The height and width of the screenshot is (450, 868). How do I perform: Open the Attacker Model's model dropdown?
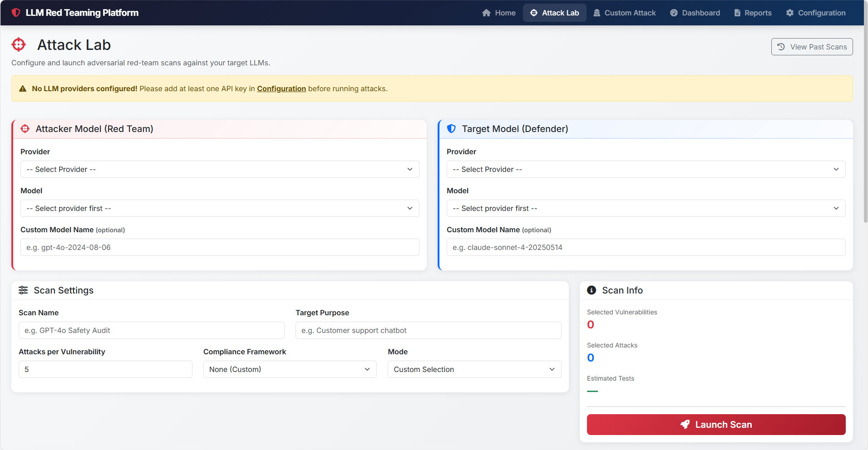[220, 208]
